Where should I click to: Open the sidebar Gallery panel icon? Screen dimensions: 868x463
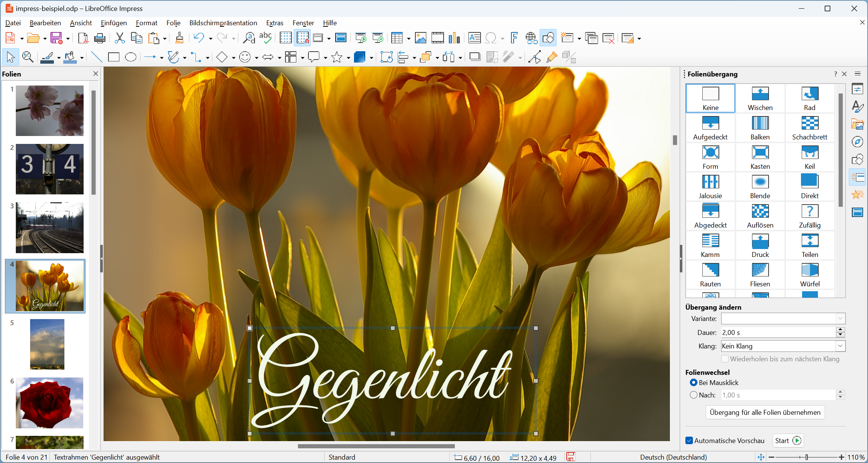pyautogui.click(x=857, y=124)
